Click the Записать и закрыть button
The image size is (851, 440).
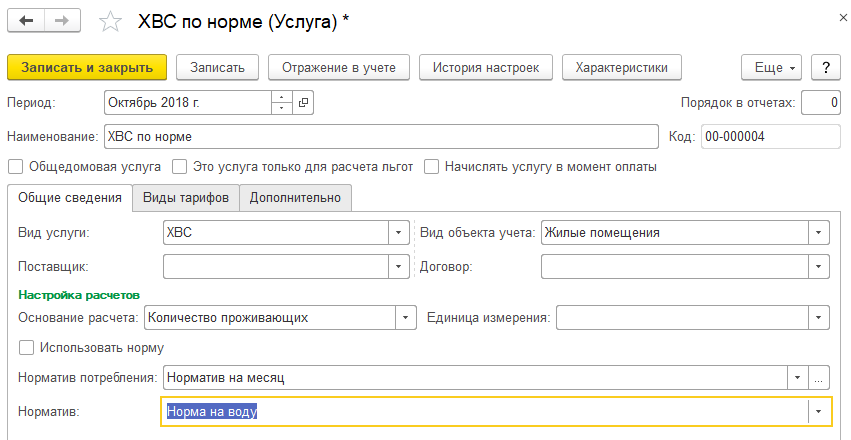(x=86, y=67)
